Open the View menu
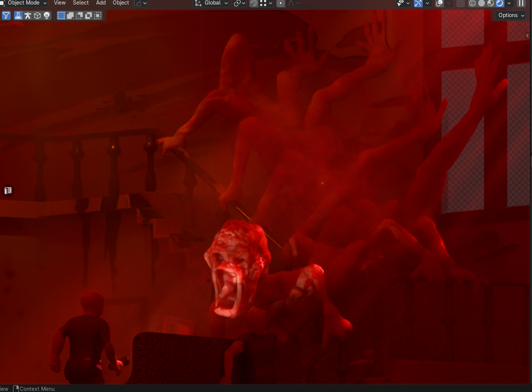 [60, 3]
